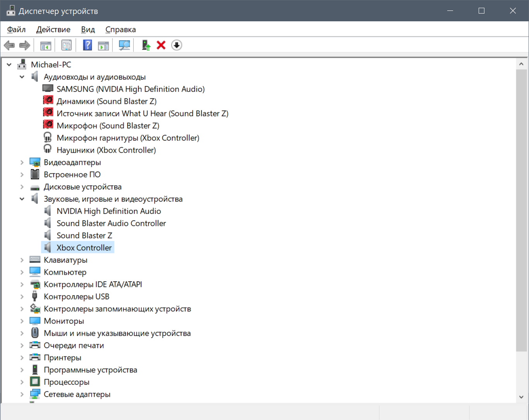Select Микрофон гарнитуры (Xbox Controller)
The image size is (529, 420).
pyautogui.click(x=128, y=138)
